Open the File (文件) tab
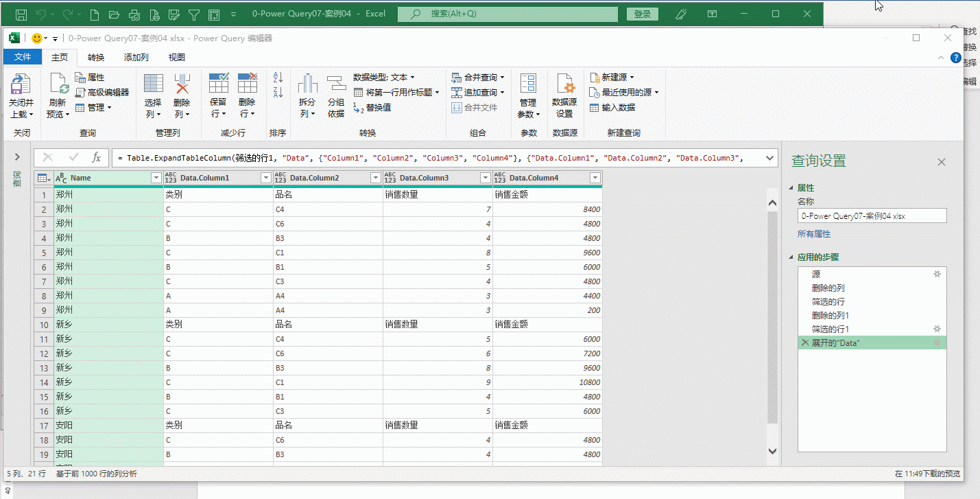980x499 pixels. 23,58
